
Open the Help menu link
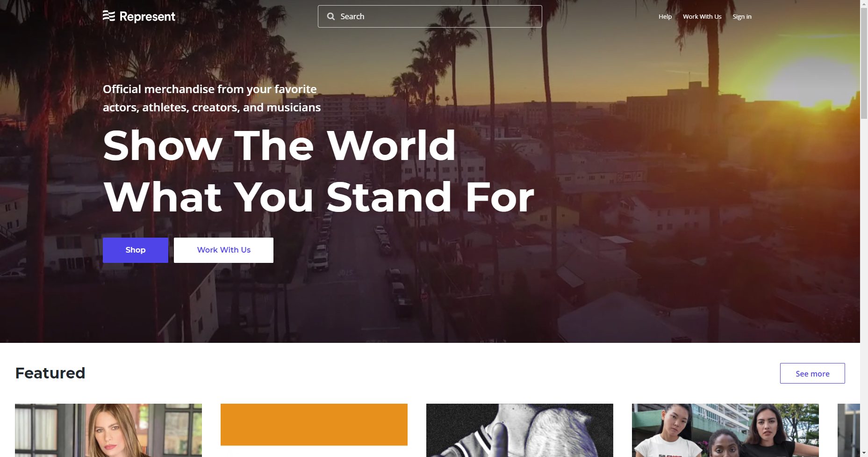coord(665,16)
